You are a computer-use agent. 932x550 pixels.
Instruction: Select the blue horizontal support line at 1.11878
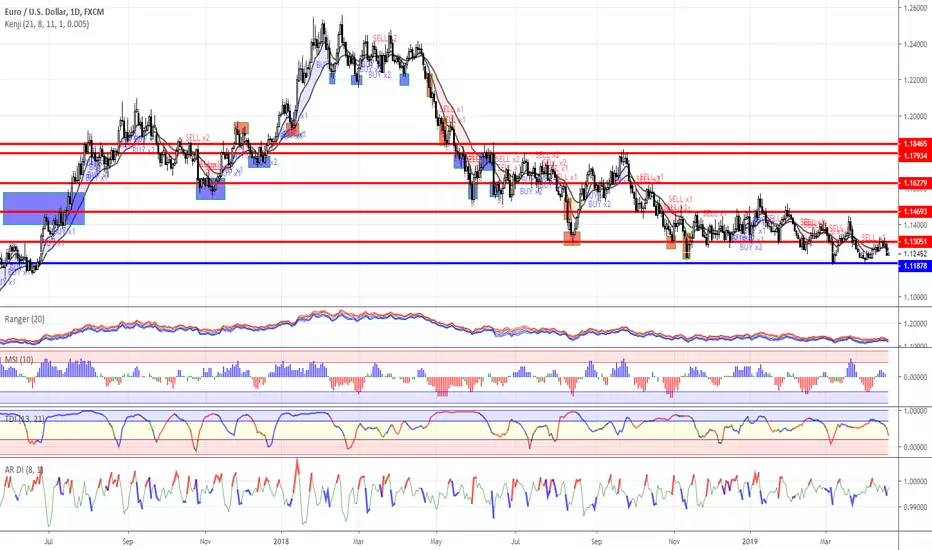click(449, 263)
